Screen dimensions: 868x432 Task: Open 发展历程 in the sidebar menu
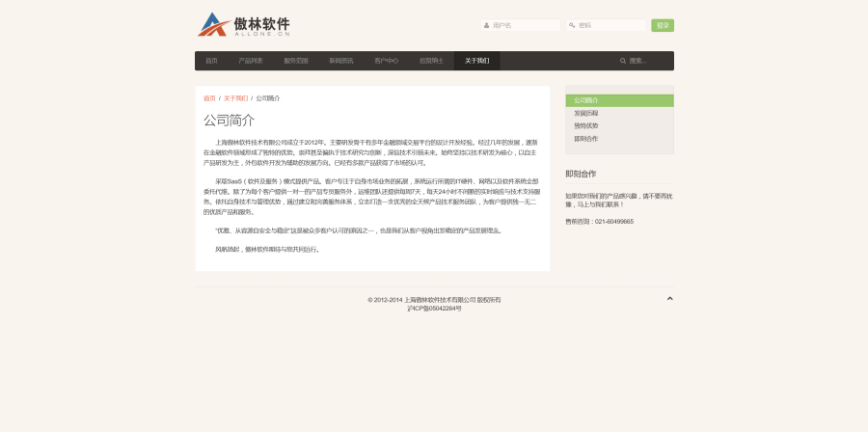click(619, 114)
